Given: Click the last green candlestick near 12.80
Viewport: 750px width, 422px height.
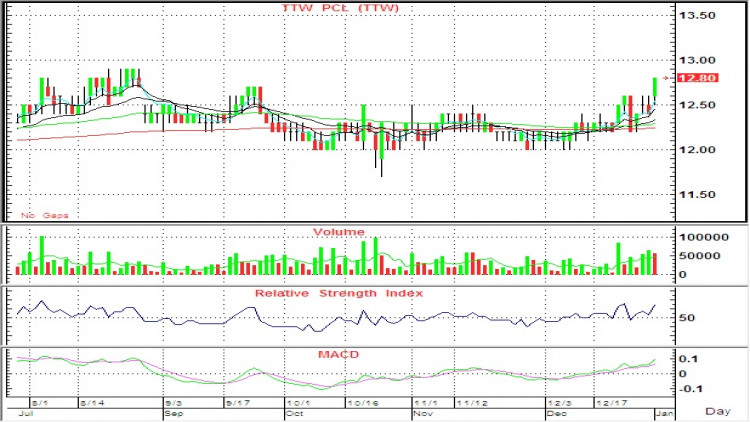Looking at the screenshot, I should [654, 89].
